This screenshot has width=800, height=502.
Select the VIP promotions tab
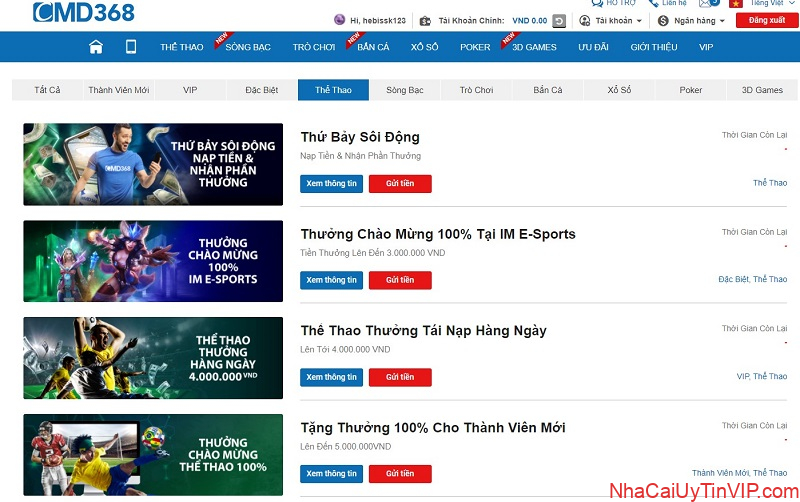coord(190,90)
